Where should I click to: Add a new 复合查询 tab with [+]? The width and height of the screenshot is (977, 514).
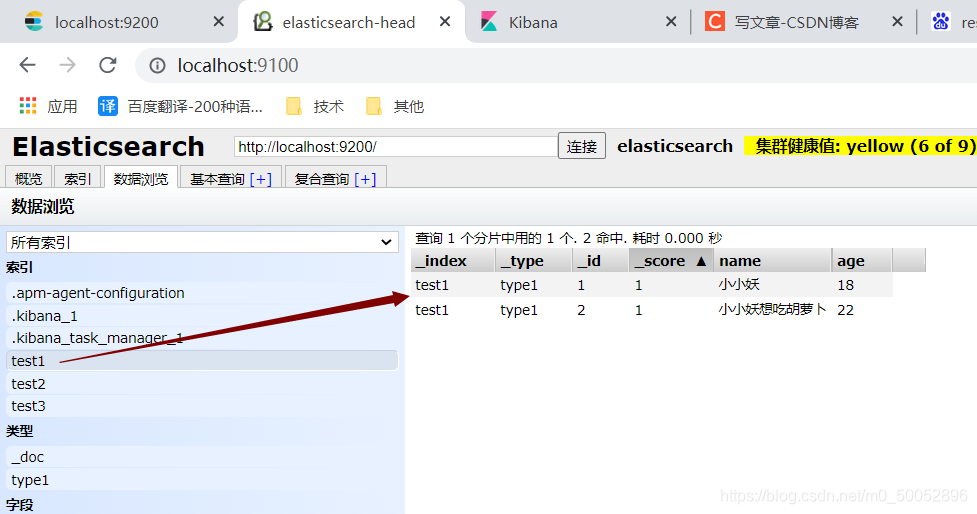pyautogui.click(x=365, y=179)
